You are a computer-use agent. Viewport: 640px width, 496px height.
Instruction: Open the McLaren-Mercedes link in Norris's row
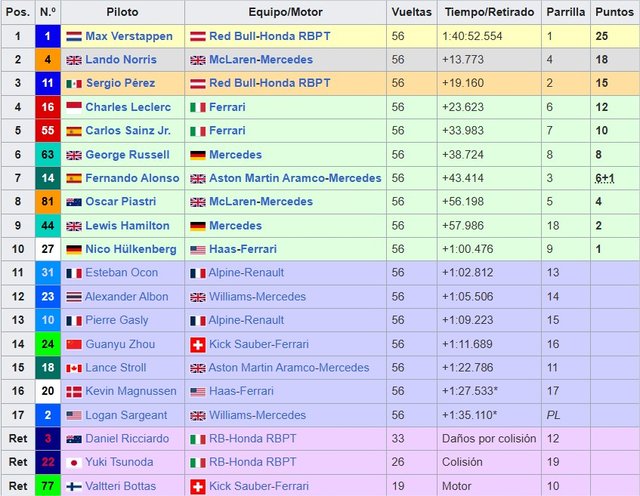tap(261, 60)
